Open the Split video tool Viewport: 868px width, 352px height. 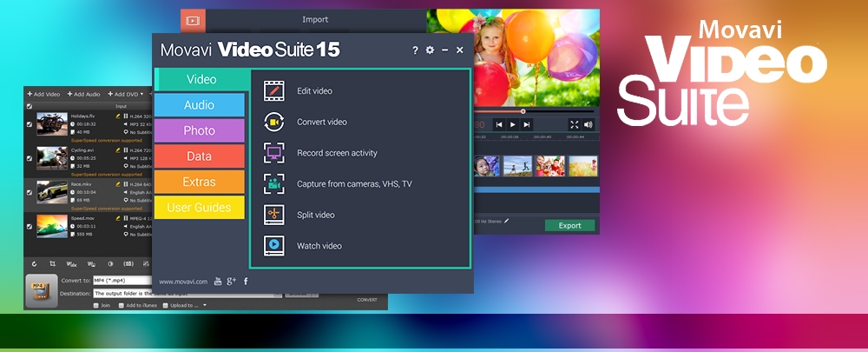click(x=299, y=215)
